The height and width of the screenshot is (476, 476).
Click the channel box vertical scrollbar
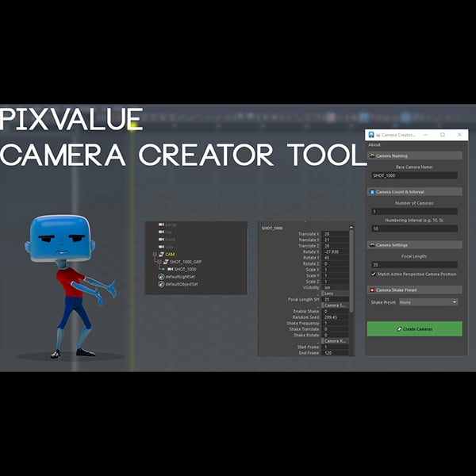(351, 271)
